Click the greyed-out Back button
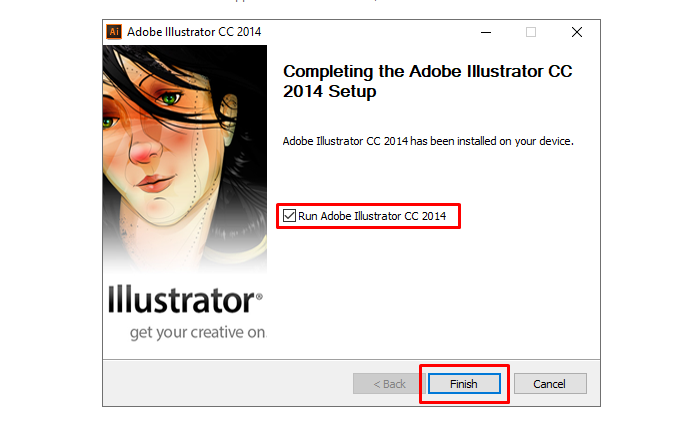This screenshot has width=700, height=447. [x=389, y=384]
